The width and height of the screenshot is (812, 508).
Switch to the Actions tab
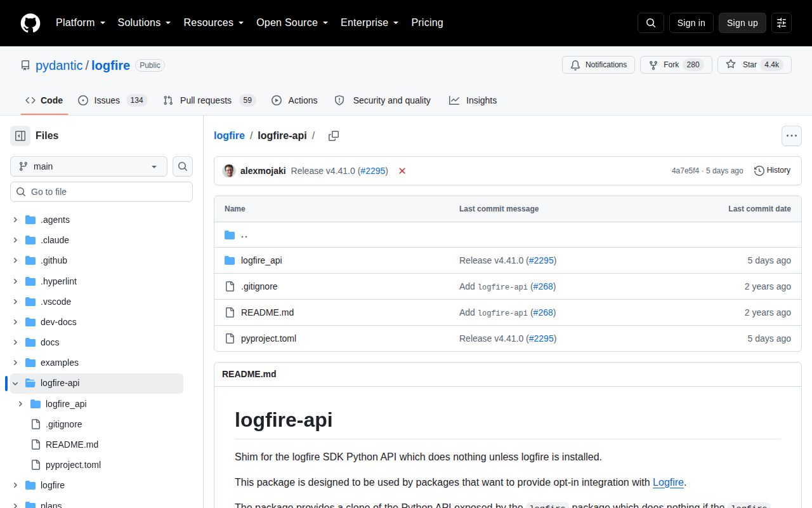(294, 100)
